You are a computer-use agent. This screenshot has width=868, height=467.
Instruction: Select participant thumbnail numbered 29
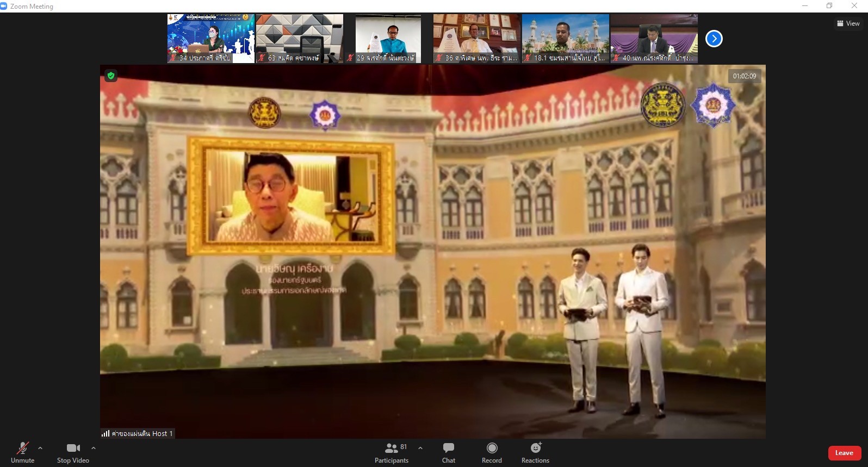click(x=388, y=39)
